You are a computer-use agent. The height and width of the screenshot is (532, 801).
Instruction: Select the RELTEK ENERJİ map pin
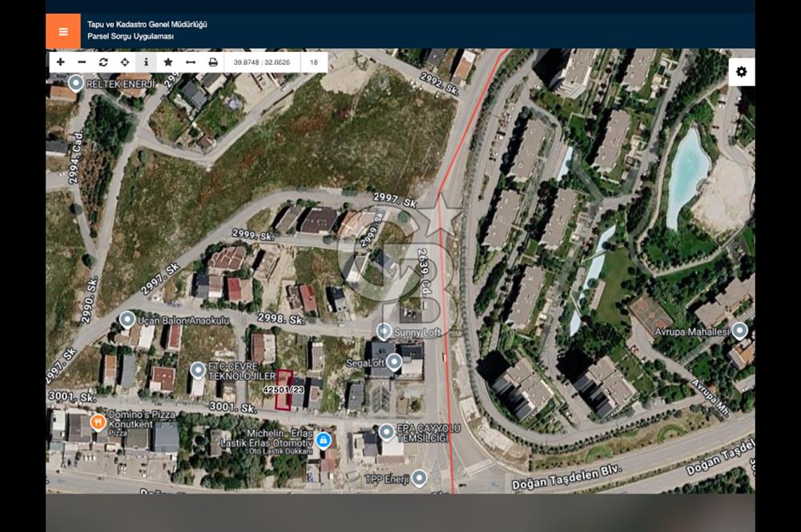pyautogui.click(x=75, y=83)
